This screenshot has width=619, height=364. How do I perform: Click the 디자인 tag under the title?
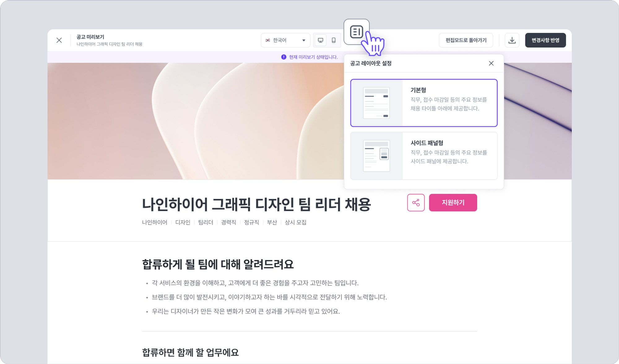tap(183, 222)
